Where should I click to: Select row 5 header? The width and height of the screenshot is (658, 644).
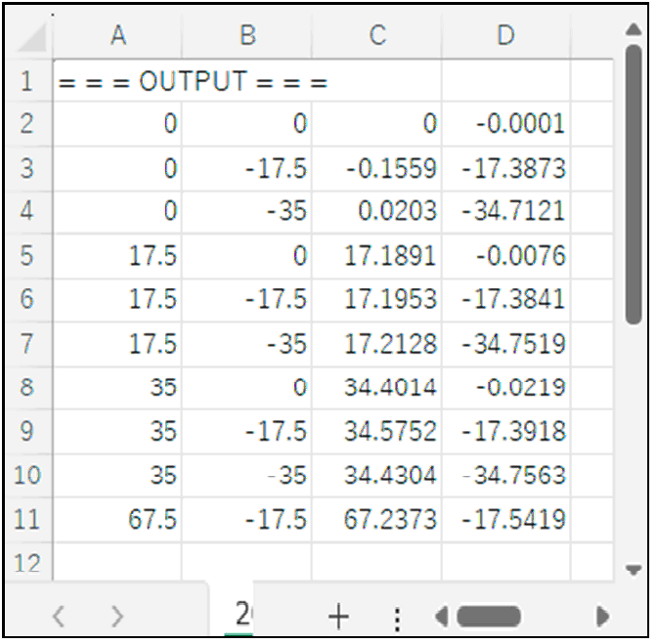point(28,256)
